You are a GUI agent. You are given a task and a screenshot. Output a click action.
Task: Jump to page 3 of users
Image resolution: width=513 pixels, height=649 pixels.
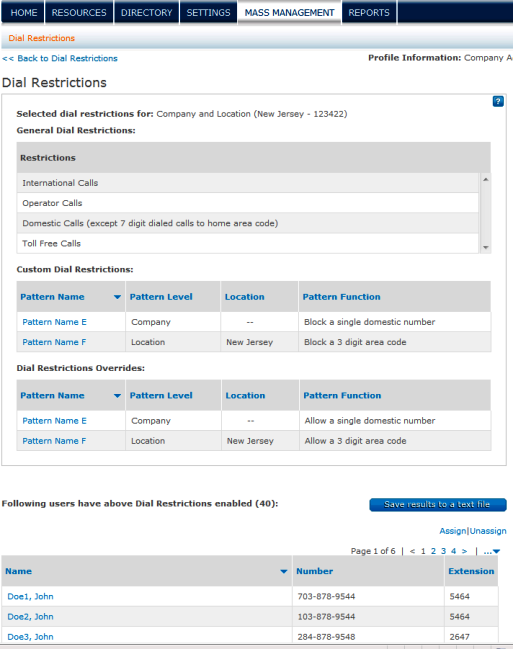[443, 551]
